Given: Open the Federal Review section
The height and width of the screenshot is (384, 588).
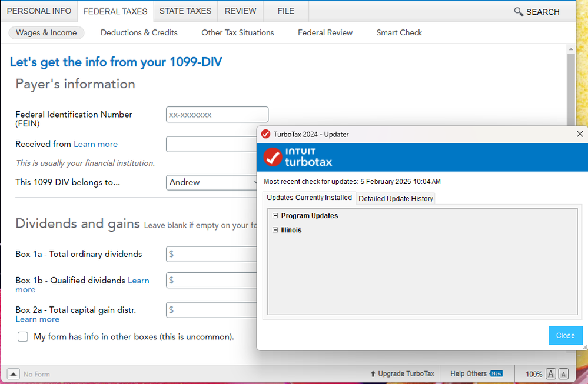Looking at the screenshot, I should (x=325, y=32).
